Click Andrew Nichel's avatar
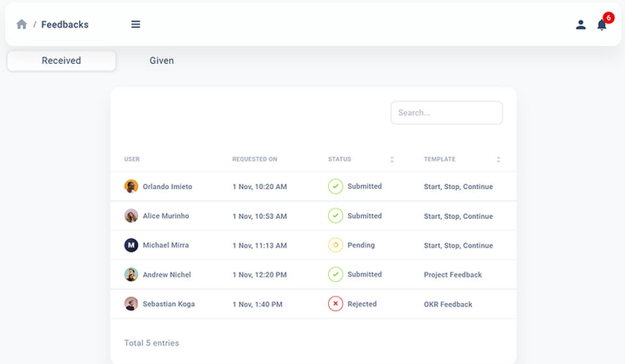 pos(131,274)
